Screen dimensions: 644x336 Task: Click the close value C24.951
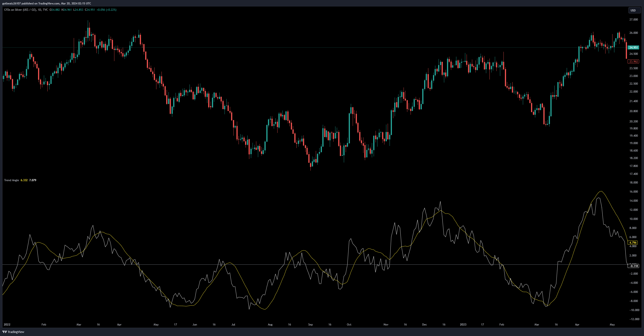tap(90, 10)
